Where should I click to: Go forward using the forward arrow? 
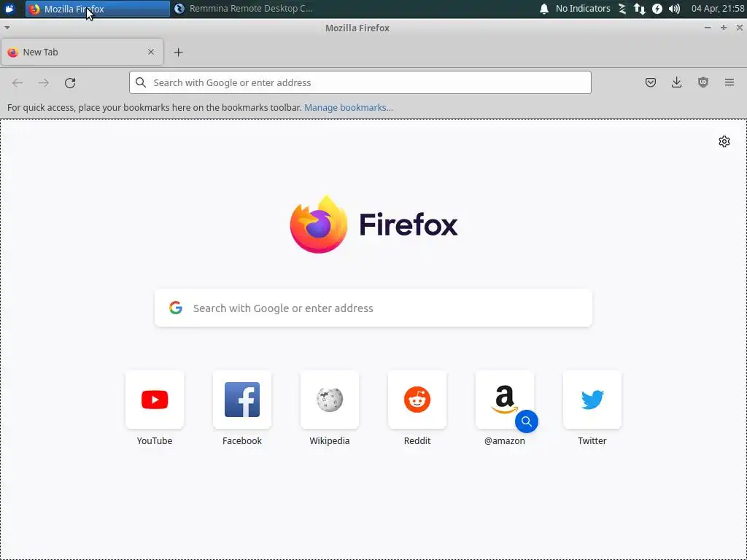pyautogui.click(x=44, y=83)
